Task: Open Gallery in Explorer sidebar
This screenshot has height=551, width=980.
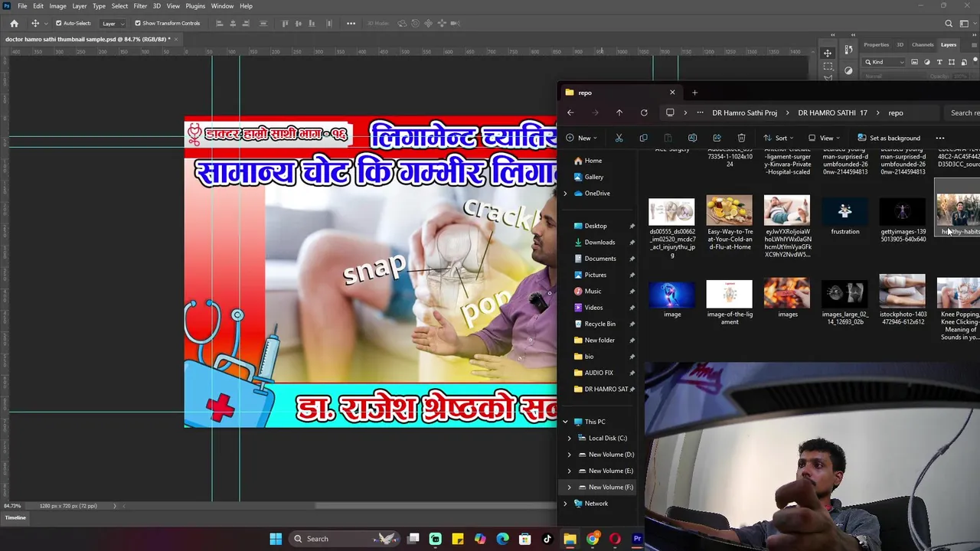Action: coord(594,177)
